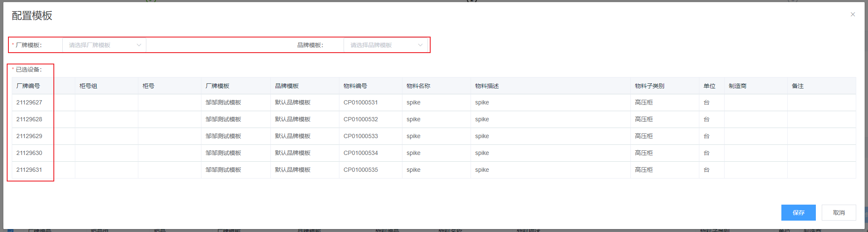
Task: Click the 保存 button
Action: click(798, 213)
